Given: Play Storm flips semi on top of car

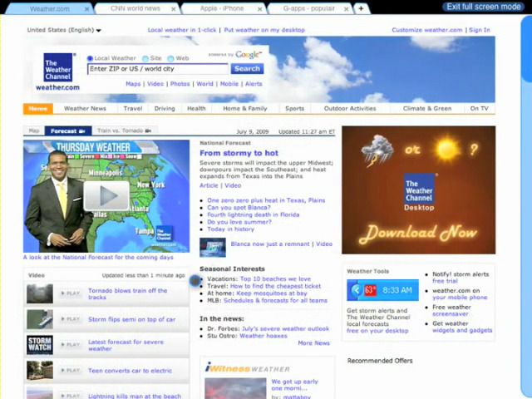Looking at the screenshot, I should (70, 319).
